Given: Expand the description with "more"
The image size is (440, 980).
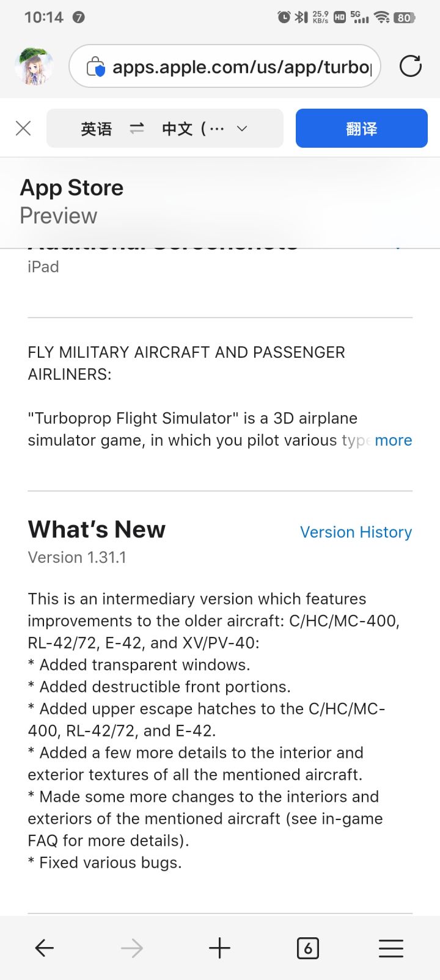Looking at the screenshot, I should tap(393, 440).
